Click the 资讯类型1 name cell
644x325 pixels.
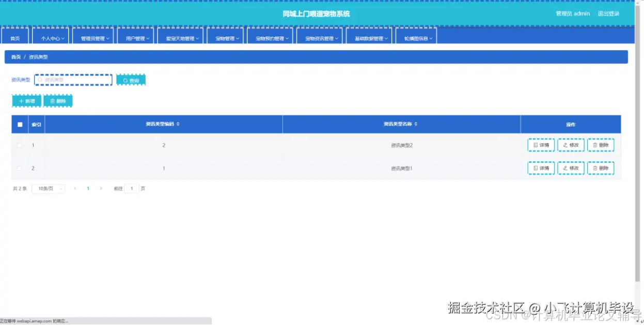click(402, 168)
